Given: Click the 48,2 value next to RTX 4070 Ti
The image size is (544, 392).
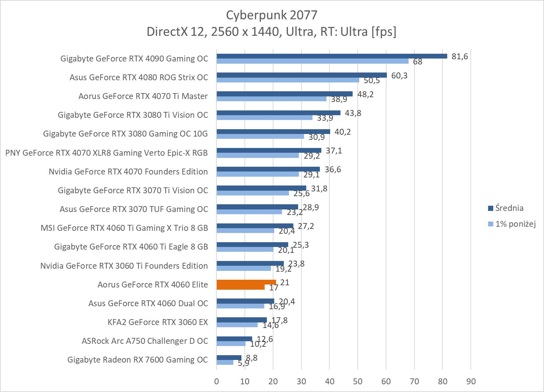Looking at the screenshot, I should [365, 94].
